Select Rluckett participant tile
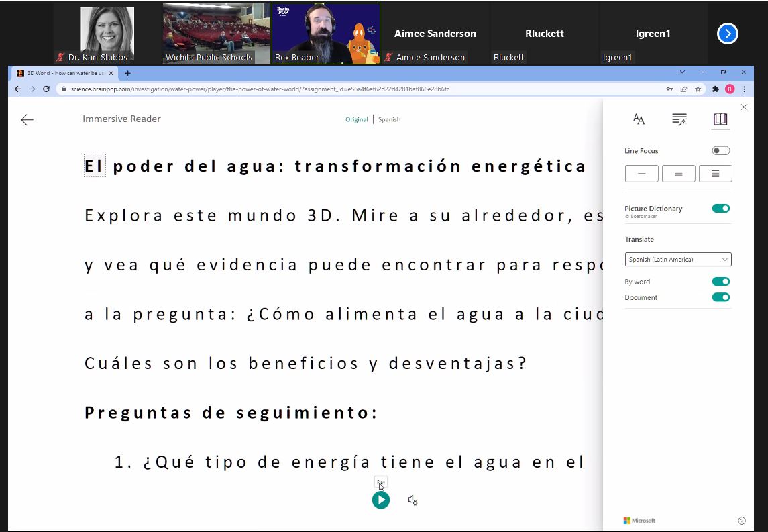The width and height of the screenshot is (768, 532). pyautogui.click(x=544, y=34)
